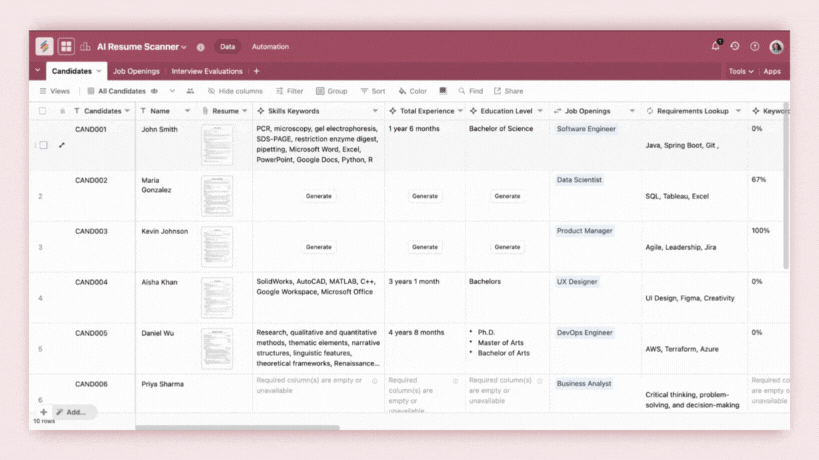Open Candidates tab dropdown arrow

pyautogui.click(x=99, y=71)
